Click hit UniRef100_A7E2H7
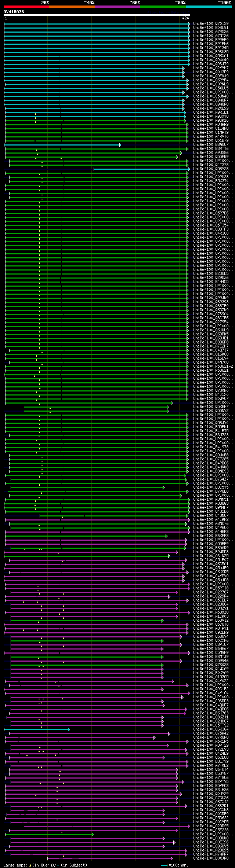This screenshot has height=868, width=235. [211, 346]
